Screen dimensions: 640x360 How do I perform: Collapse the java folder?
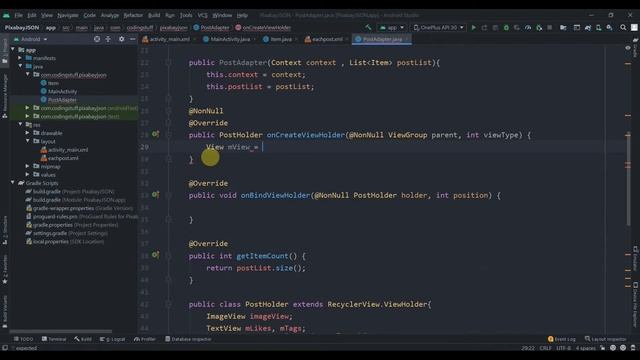[x=20, y=66]
